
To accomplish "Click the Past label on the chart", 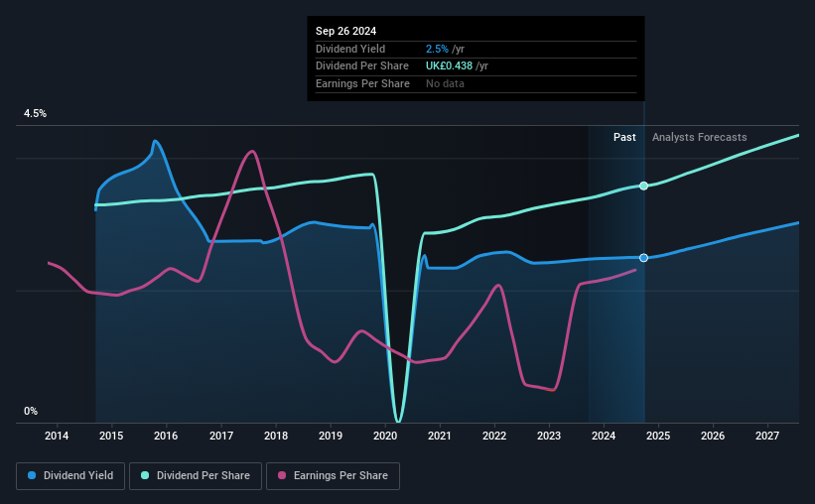I will (624, 137).
